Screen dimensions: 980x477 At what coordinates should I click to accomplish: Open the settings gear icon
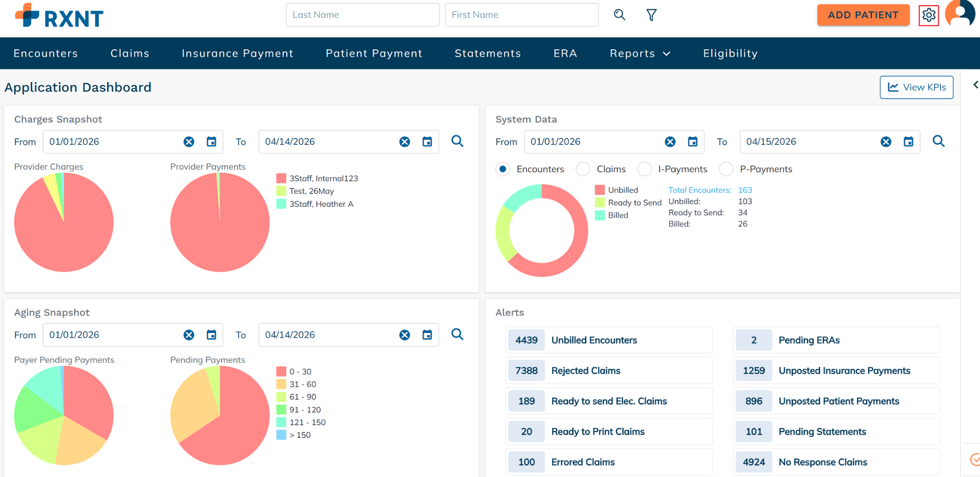[928, 15]
